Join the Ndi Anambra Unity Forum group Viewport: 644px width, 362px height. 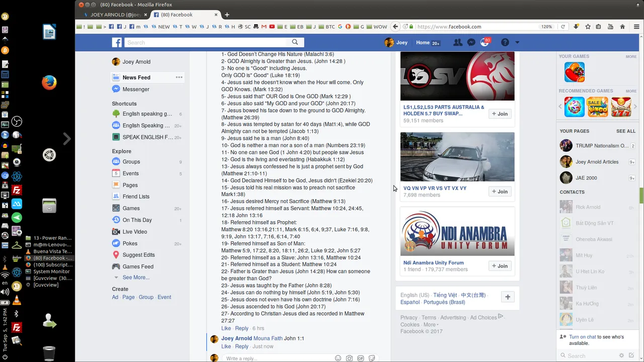[500, 266]
